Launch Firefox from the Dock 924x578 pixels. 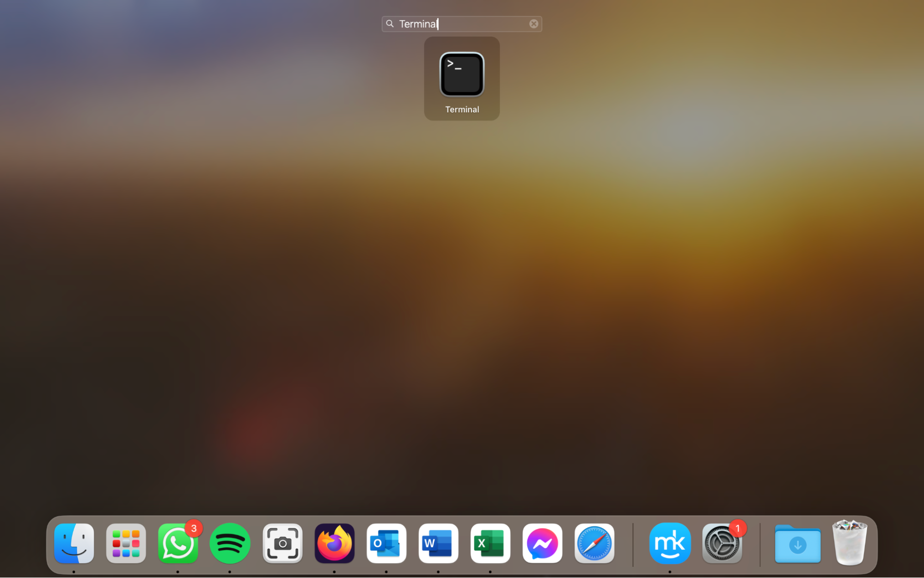[334, 543]
